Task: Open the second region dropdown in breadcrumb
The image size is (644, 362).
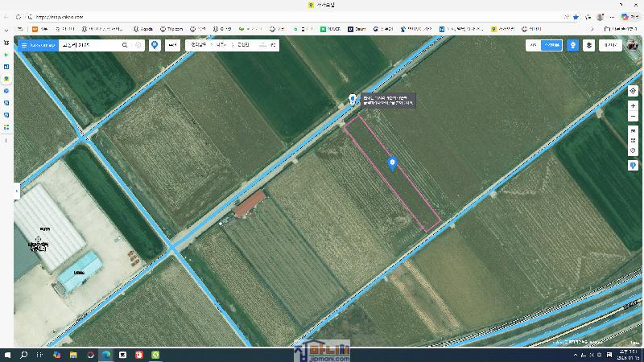Action: (221, 45)
